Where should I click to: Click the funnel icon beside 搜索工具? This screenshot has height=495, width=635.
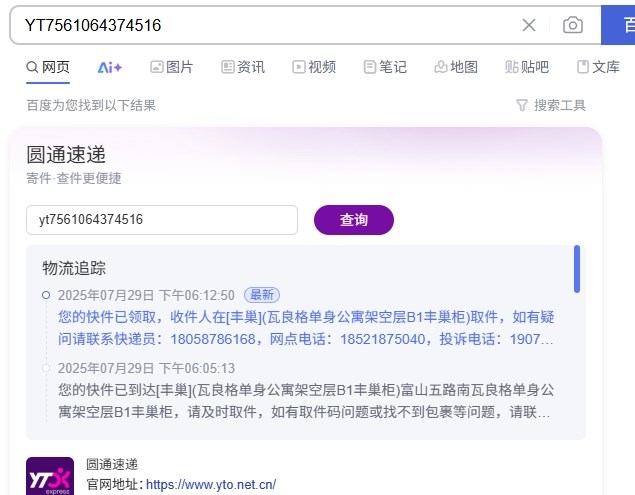[x=522, y=106]
